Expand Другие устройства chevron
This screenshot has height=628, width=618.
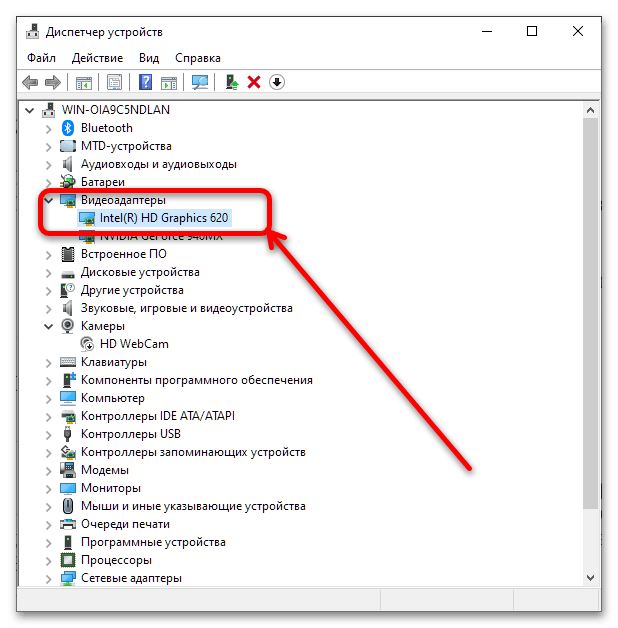point(48,291)
